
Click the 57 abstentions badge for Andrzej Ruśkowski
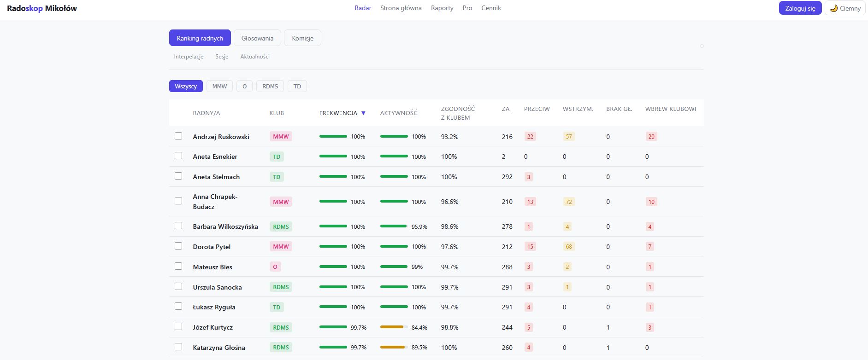click(569, 137)
